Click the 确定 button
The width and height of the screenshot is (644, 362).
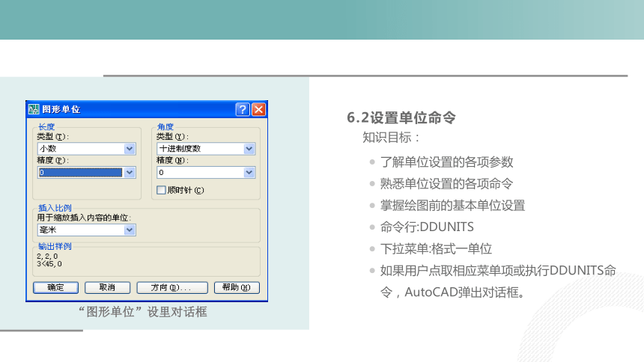(x=55, y=288)
